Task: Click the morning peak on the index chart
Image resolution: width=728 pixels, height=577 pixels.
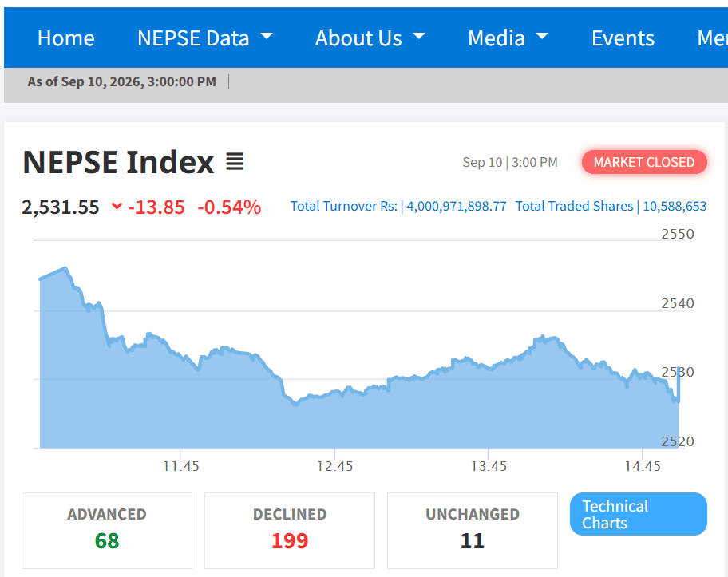Action: 66,268
